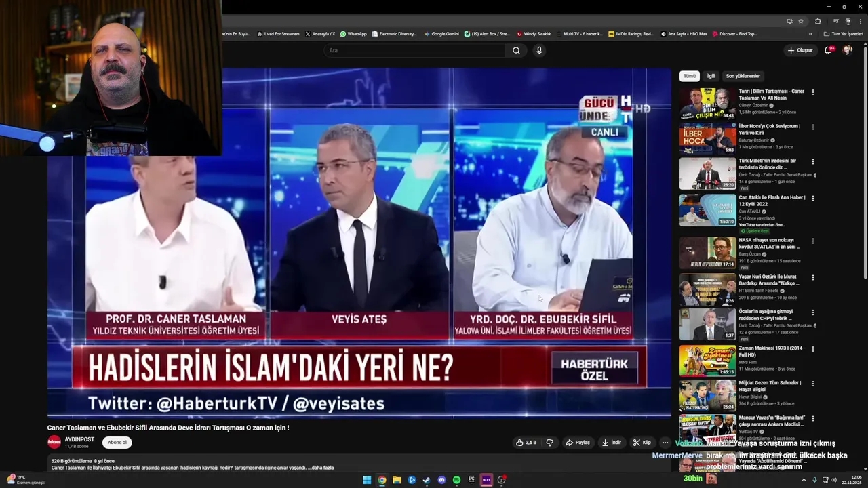The width and height of the screenshot is (868, 488).
Task: Click the İndir download button
Action: 612,443
